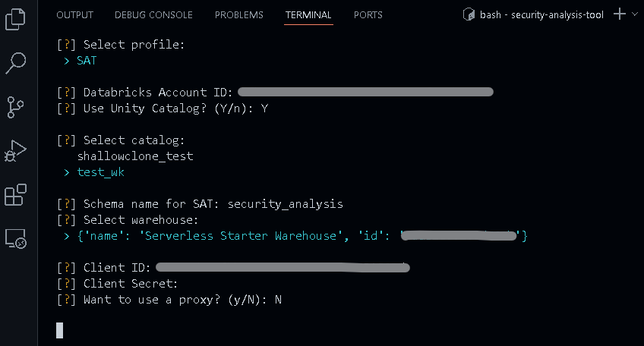The image size is (644, 346).
Task: Click the test_wk catalog option
Action: tap(100, 172)
